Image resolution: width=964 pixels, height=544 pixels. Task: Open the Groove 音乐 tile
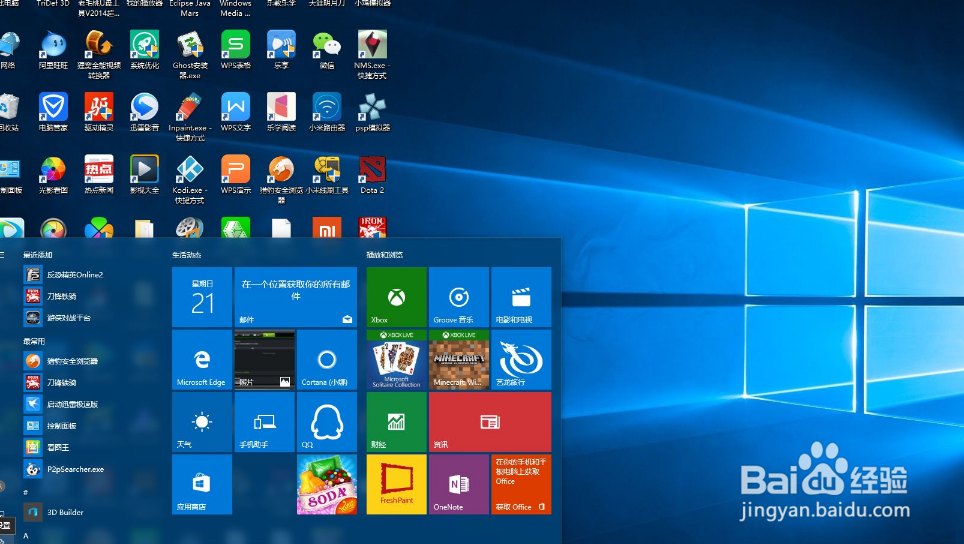click(459, 297)
